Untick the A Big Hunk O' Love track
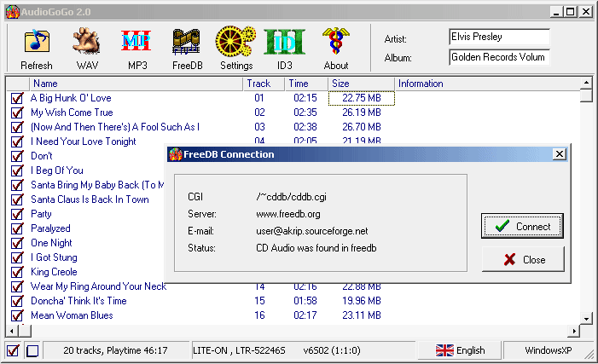This screenshot has width=598, height=364. click(17, 98)
